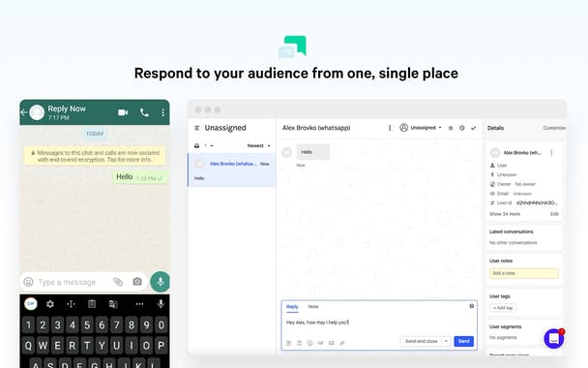Screen dimensions: 588x368
Task: Start a WhatsApp video call
Action: coord(123,112)
